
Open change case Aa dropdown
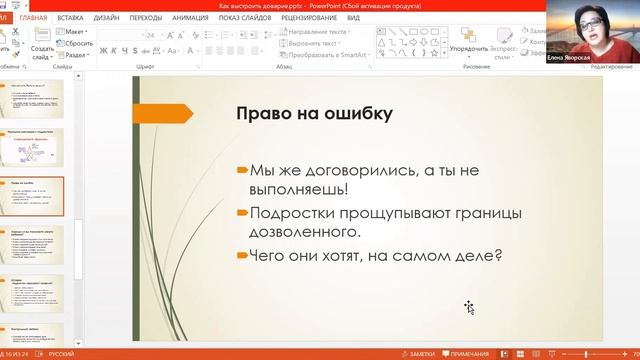pyautogui.click(x=173, y=51)
